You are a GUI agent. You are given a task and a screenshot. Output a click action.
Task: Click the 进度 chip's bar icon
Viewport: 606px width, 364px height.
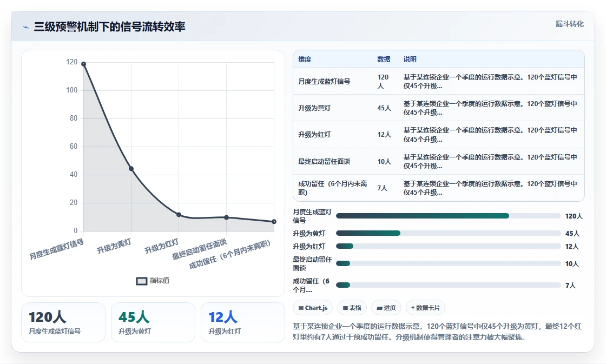pos(379,308)
